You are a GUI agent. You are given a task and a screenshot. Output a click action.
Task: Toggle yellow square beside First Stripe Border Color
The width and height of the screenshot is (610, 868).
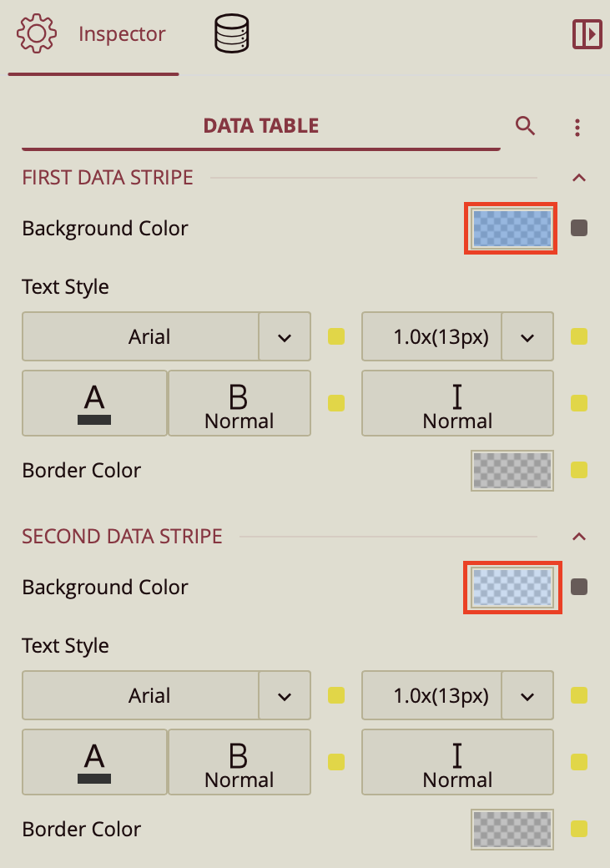click(x=579, y=470)
